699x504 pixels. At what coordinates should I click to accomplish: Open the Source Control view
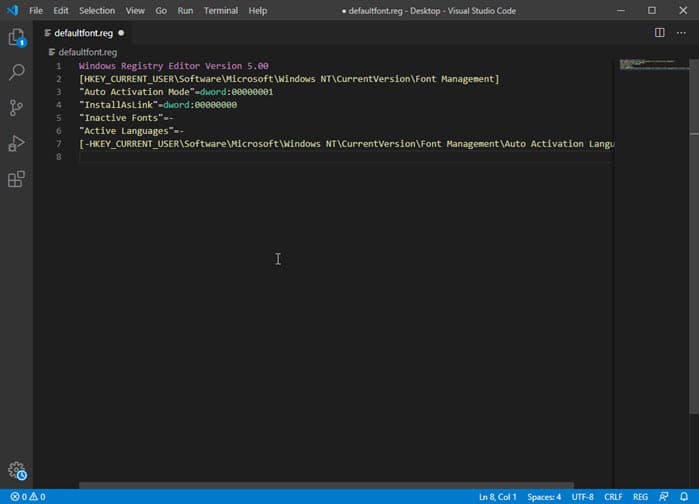click(16, 107)
